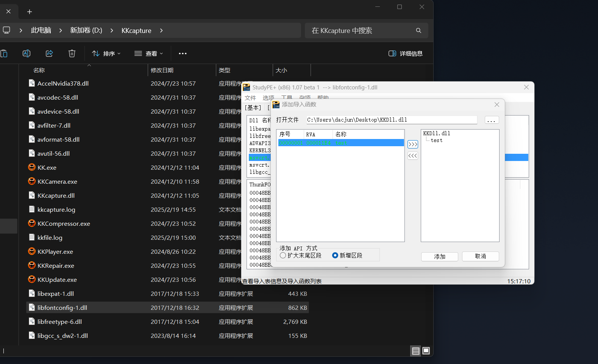Image resolution: width=598 pixels, height=364 pixels.
Task: Select the file libfreetype-6.dll
Action: [59, 322]
